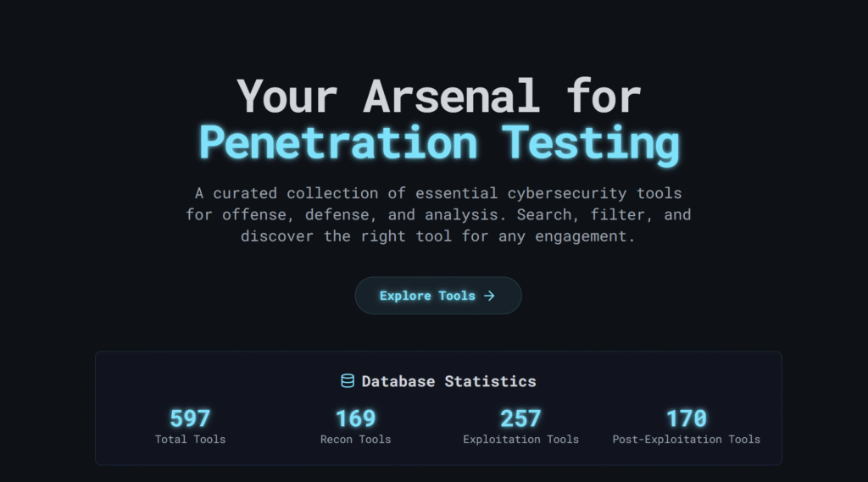
Task: Click the arrow icon in Explore Tools
Action: click(x=489, y=296)
